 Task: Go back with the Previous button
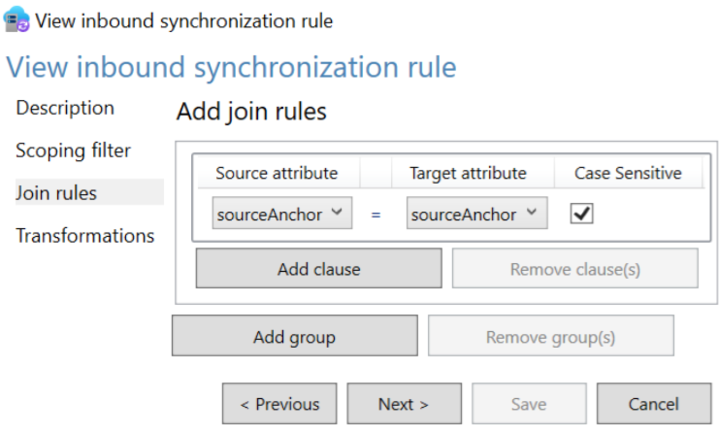(279, 404)
